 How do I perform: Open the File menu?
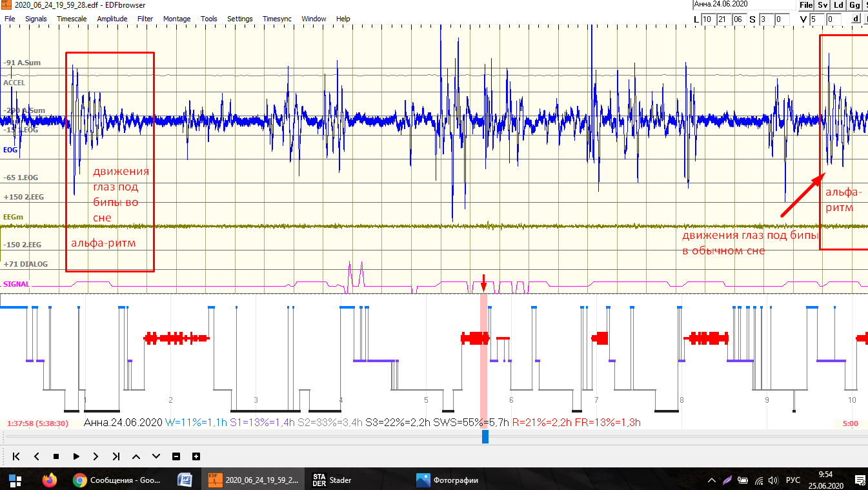tap(10, 19)
